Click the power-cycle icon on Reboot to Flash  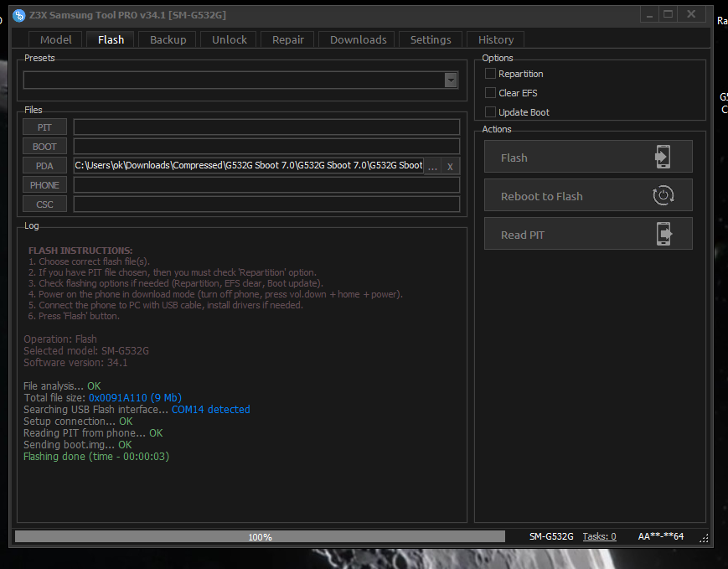[x=663, y=195]
